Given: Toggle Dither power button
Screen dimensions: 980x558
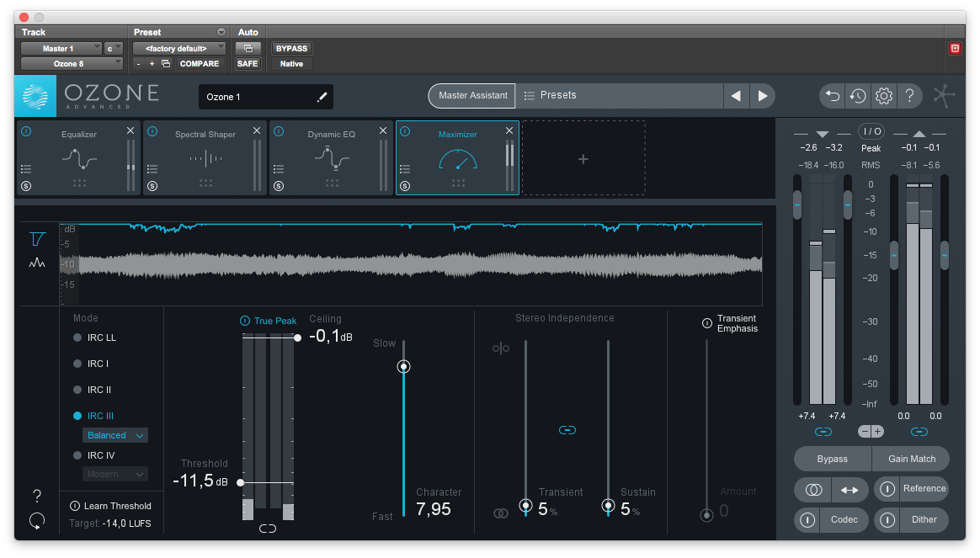Looking at the screenshot, I should (x=887, y=520).
